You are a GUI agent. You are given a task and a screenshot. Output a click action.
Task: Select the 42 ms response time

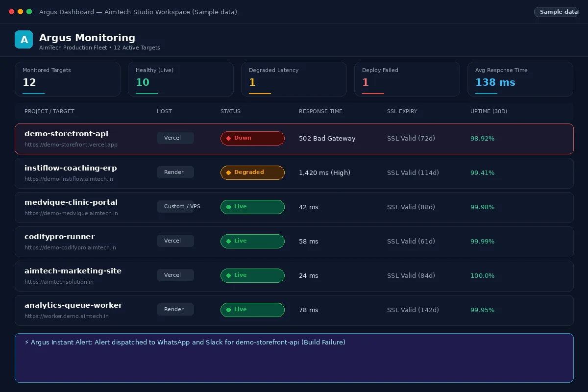tap(309, 207)
